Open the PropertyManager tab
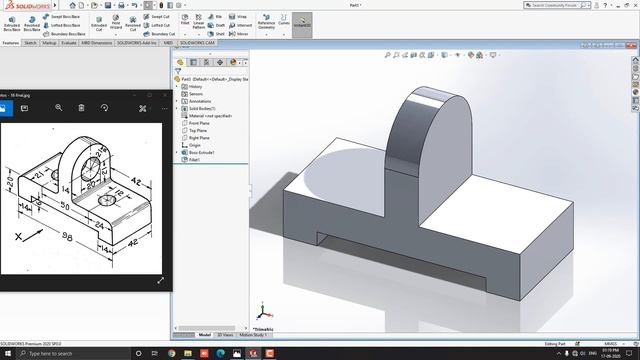 (193, 62)
